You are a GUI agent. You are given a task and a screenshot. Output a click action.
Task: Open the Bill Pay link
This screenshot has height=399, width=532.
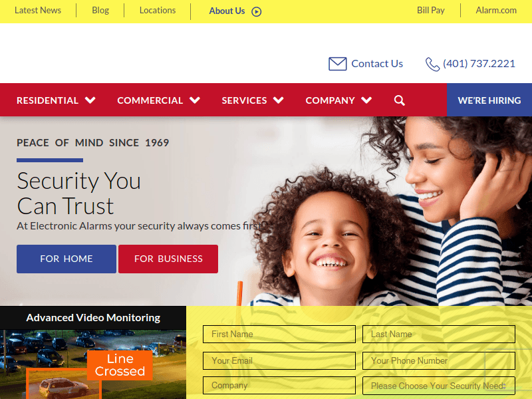tap(430, 11)
